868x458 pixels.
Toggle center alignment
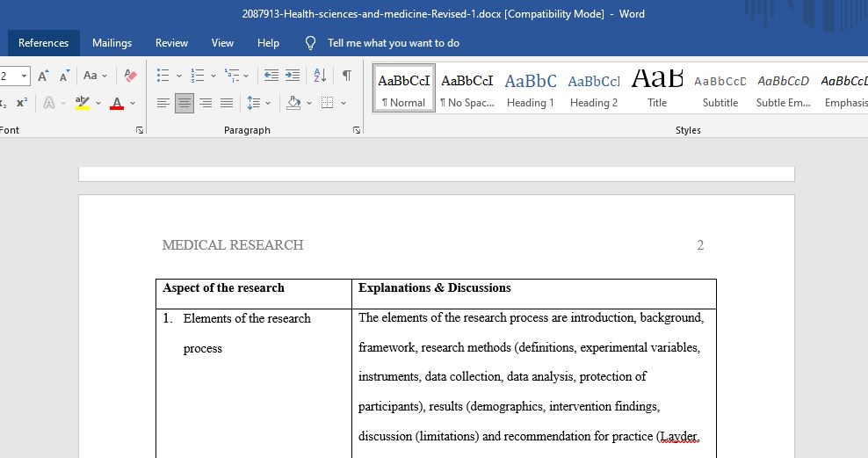click(x=184, y=103)
